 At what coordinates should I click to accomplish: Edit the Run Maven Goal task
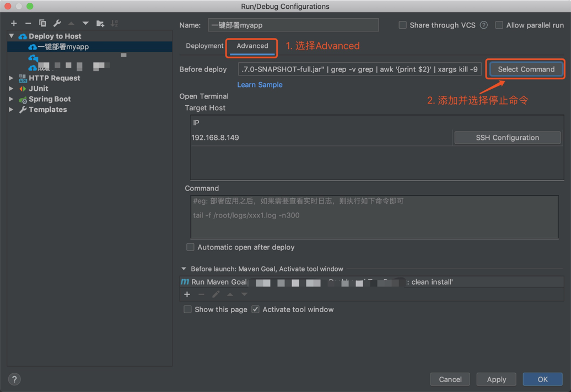(x=216, y=294)
